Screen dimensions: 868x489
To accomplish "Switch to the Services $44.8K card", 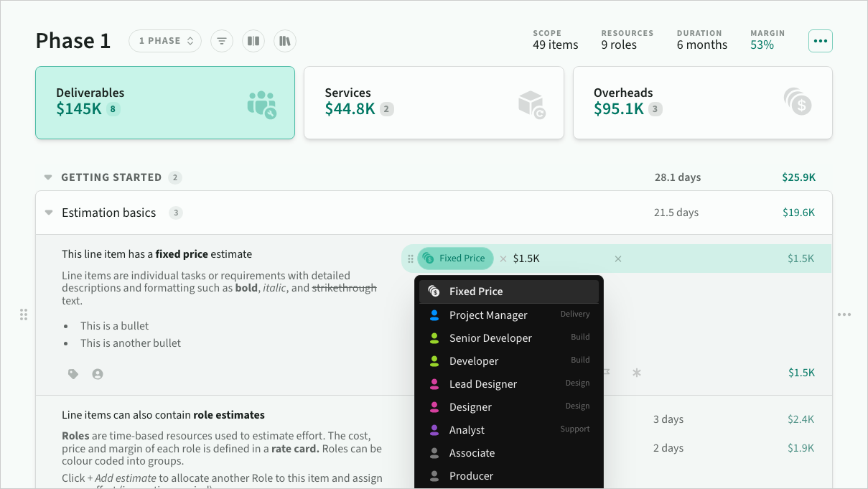I will [x=434, y=103].
